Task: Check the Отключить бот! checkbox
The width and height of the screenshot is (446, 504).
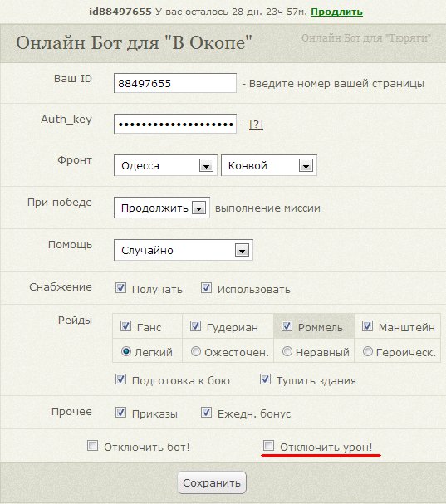Action: pyautogui.click(x=93, y=446)
